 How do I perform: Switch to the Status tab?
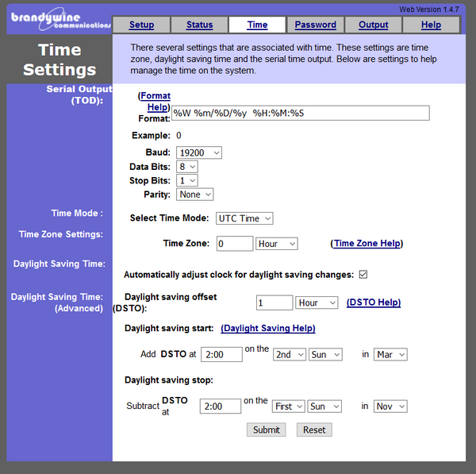pyautogui.click(x=199, y=25)
